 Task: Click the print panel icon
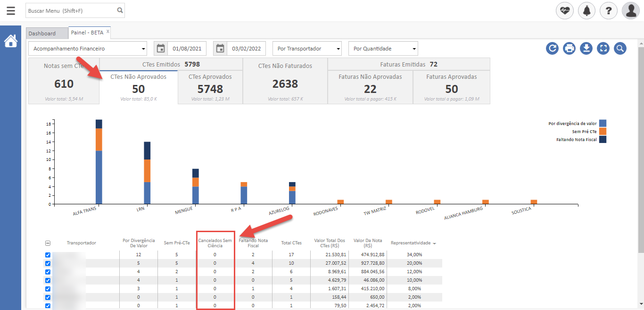click(x=570, y=48)
